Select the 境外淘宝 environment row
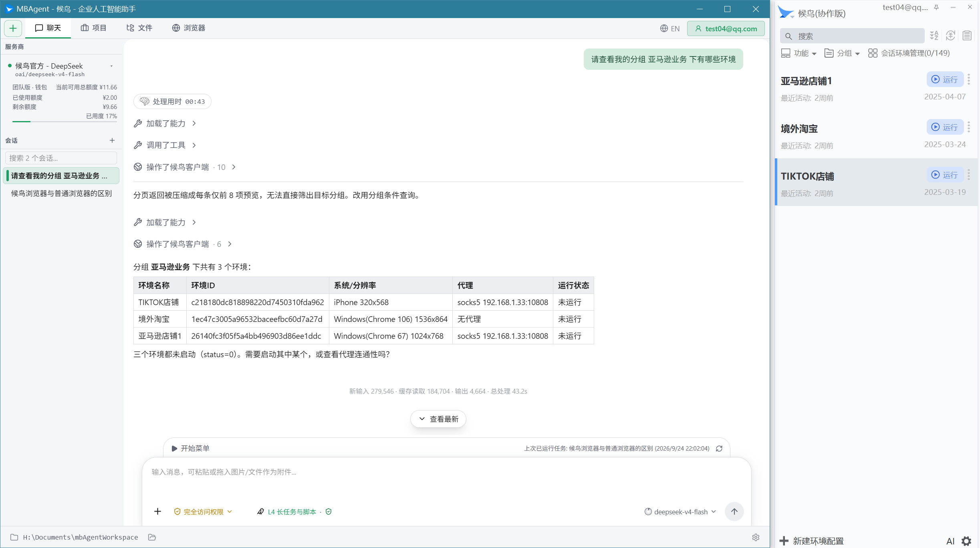980x548 pixels. click(877, 135)
